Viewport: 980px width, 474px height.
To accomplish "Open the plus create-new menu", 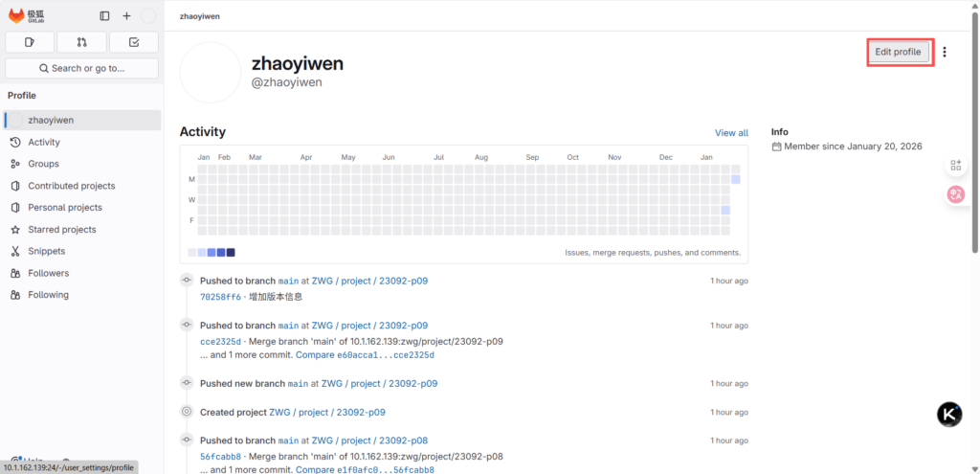I will 126,16.
